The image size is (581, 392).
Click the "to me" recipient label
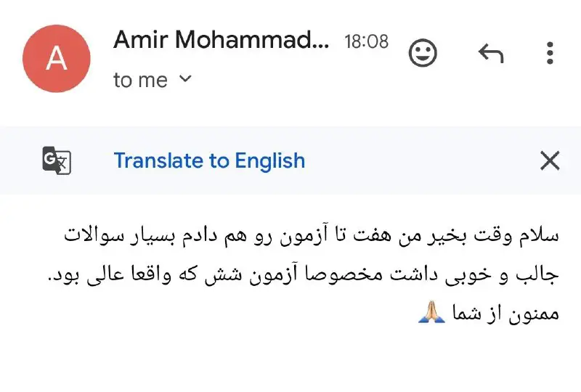140,80
